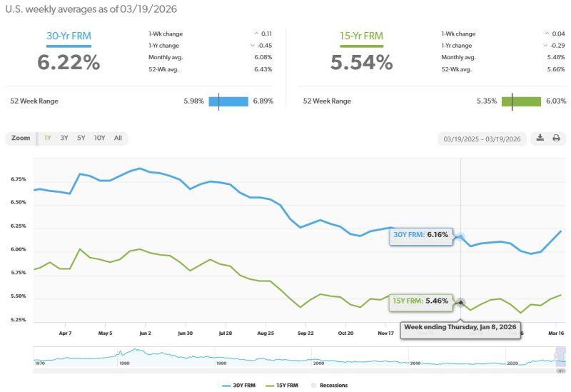Choose the 10Y zoom option
The width and height of the screenshot is (571, 392).
tap(99, 138)
